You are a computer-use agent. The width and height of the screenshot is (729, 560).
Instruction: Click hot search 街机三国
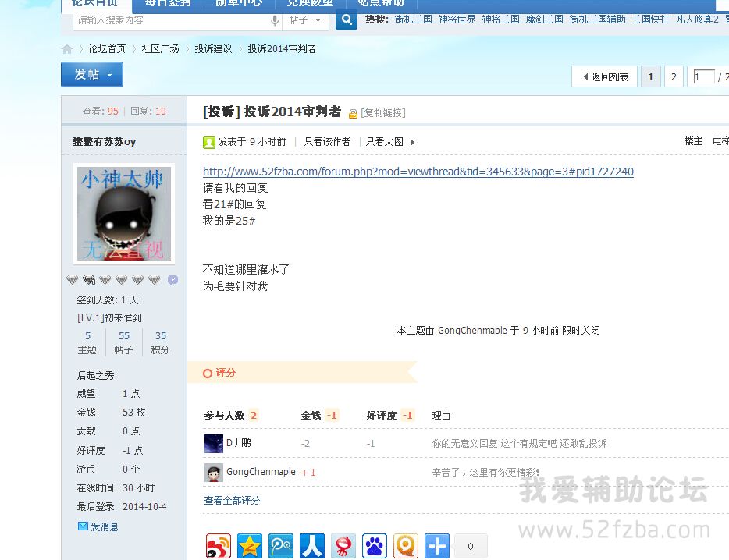pos(414,19)
